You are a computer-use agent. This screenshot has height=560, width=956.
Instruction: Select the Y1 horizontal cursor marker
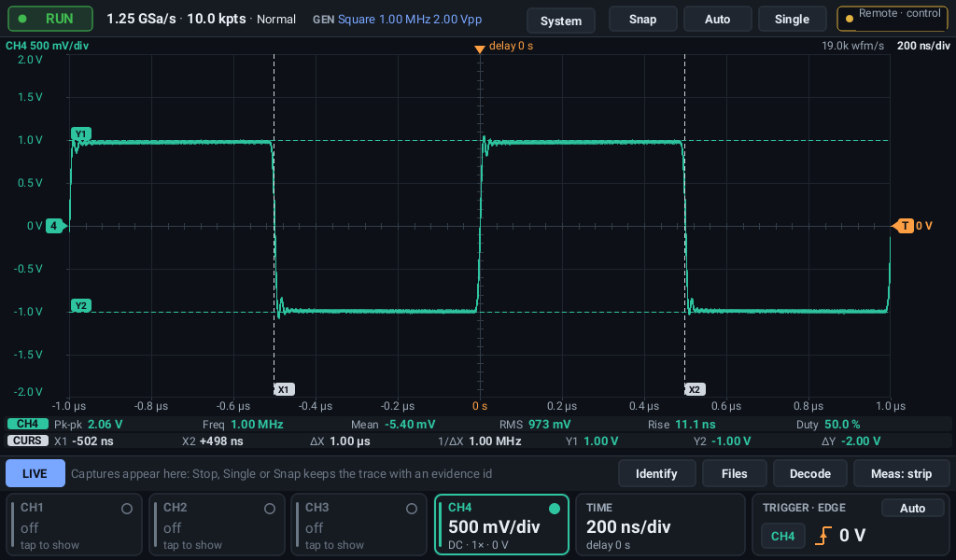[x=80, y=134]
